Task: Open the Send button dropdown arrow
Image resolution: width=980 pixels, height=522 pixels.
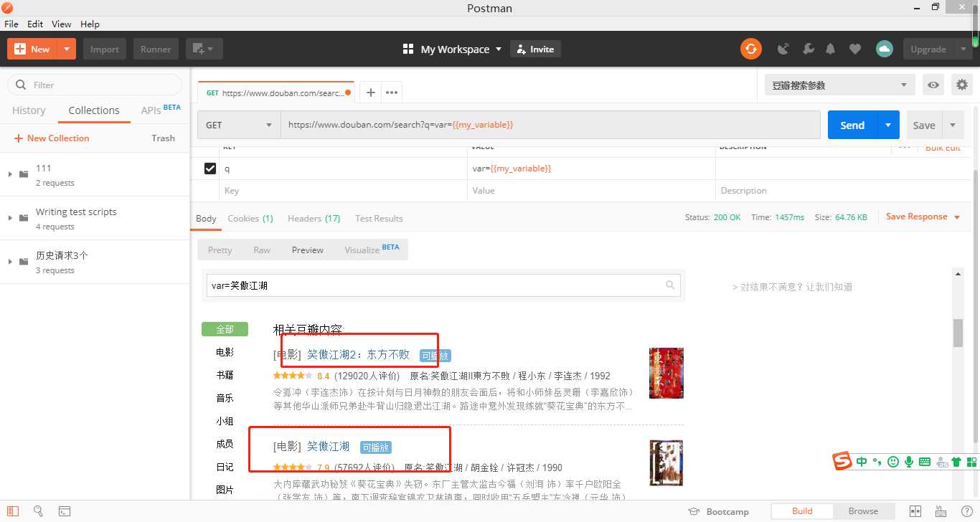Action: click(x=888, y=125)
